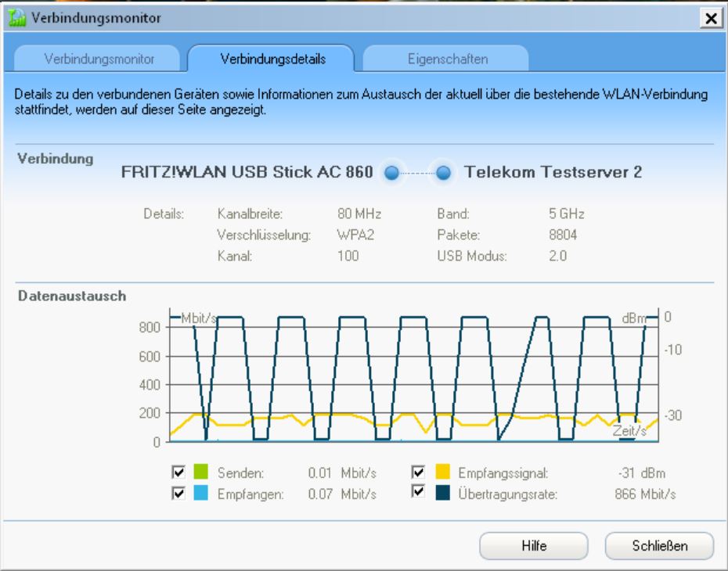This screenshot has width=728, height=571.
Task: Click the dark blue Übertragungsrate color swatch
Action: pos(443,493)
